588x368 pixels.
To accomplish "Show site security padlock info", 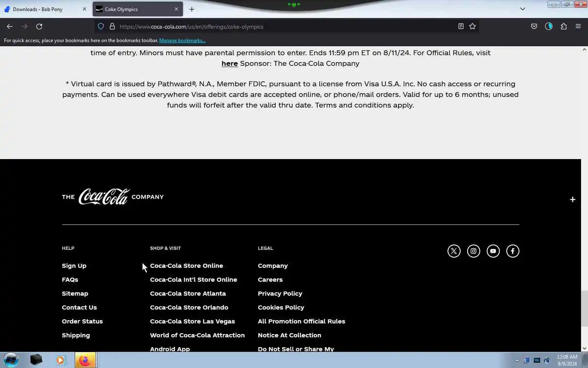I will pos(112,27).
